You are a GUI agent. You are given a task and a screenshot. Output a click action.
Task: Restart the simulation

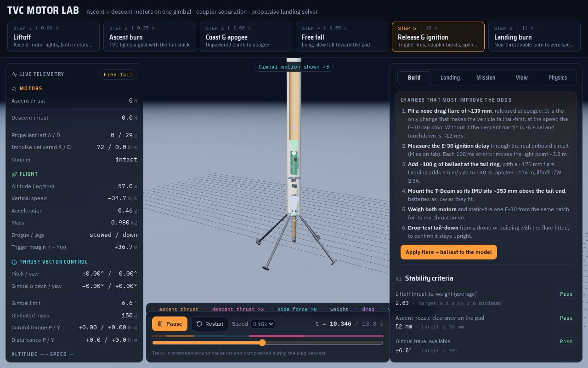pyautogui.click(x=209, y=324)
